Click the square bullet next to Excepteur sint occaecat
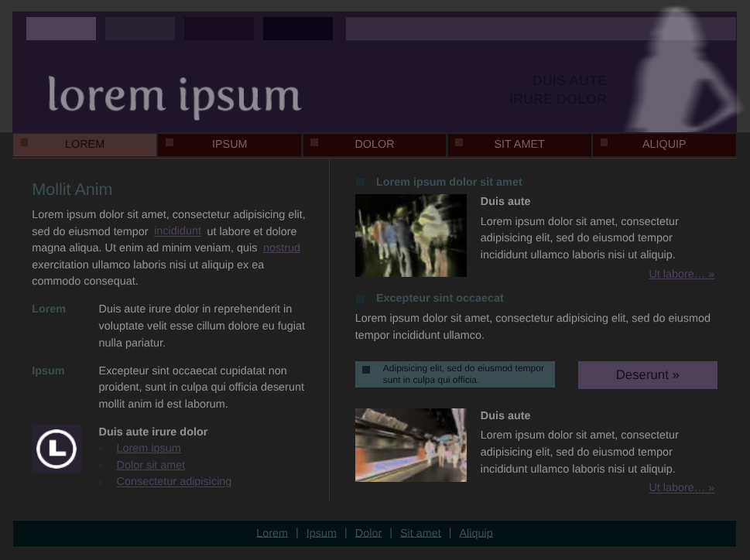The image size is (750, 560). point(360,299)
